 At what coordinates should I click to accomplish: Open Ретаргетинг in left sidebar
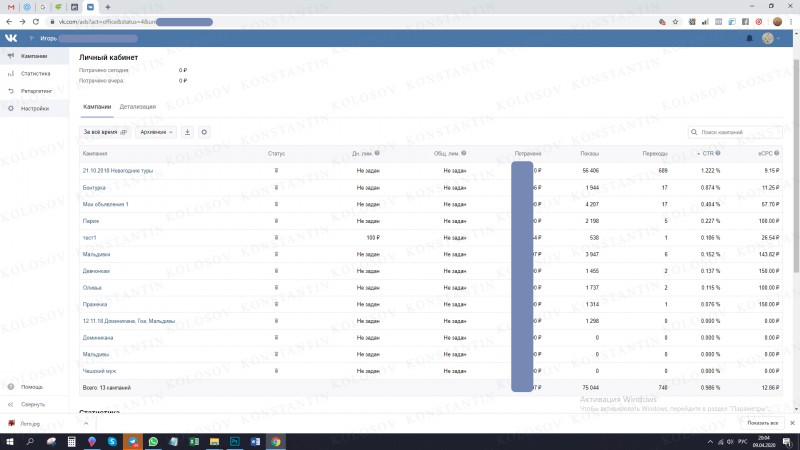click(34, 91)
